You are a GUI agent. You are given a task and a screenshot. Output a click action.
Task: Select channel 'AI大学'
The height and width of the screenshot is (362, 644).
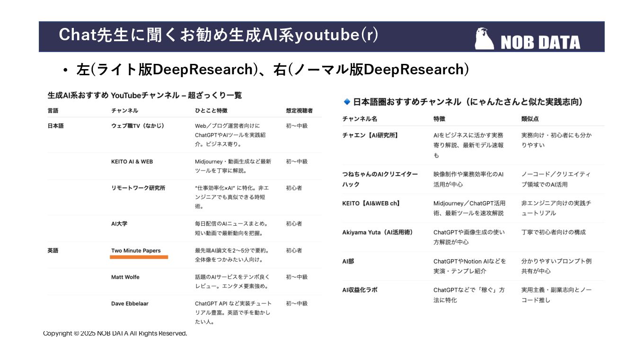click(x=119, y=224)
